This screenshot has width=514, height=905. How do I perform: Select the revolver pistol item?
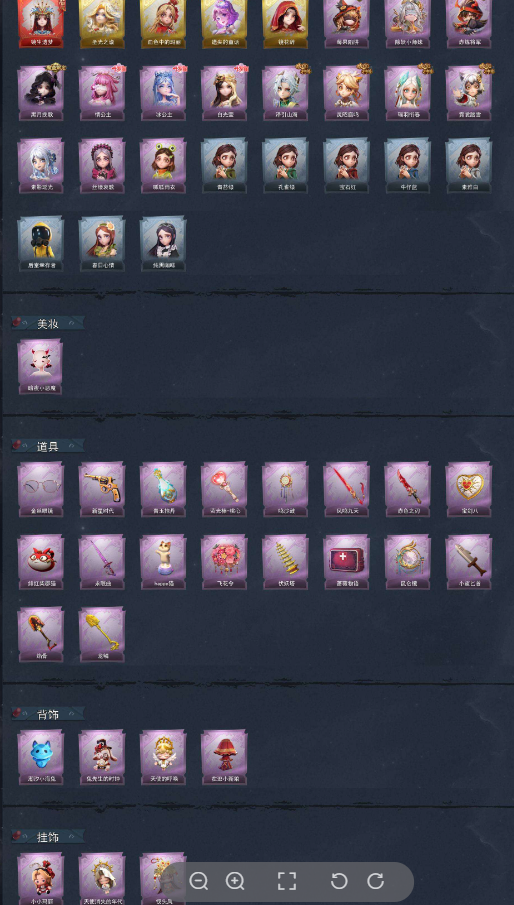pos(102,489)
